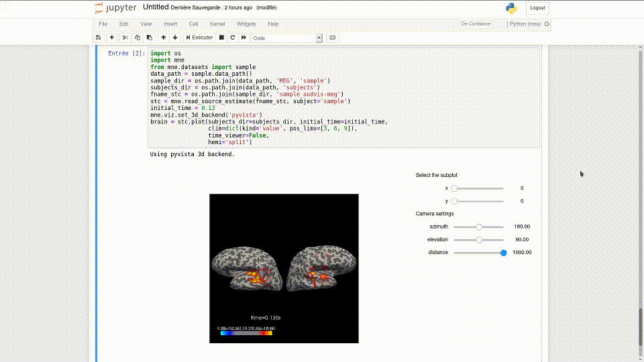Click the colorbar in the brain plot
644x362 pixels.
pos(246,333)
